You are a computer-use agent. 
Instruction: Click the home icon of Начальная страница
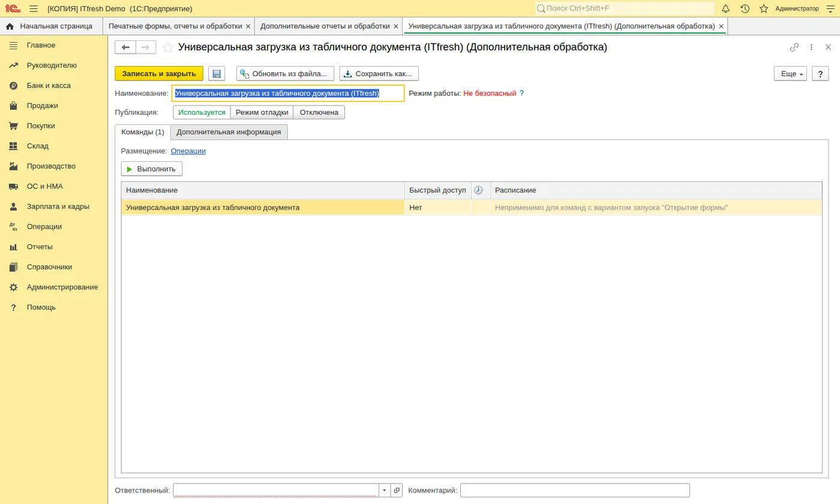10,26
